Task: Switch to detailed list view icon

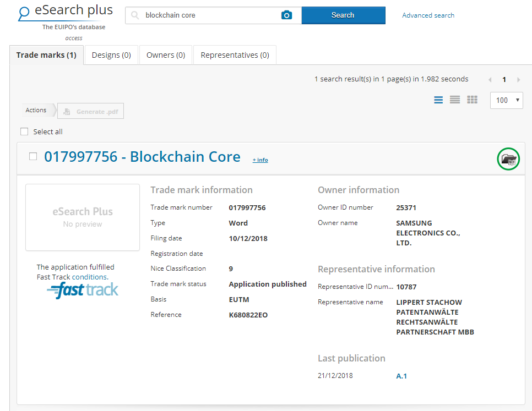Action: (438, 100)
